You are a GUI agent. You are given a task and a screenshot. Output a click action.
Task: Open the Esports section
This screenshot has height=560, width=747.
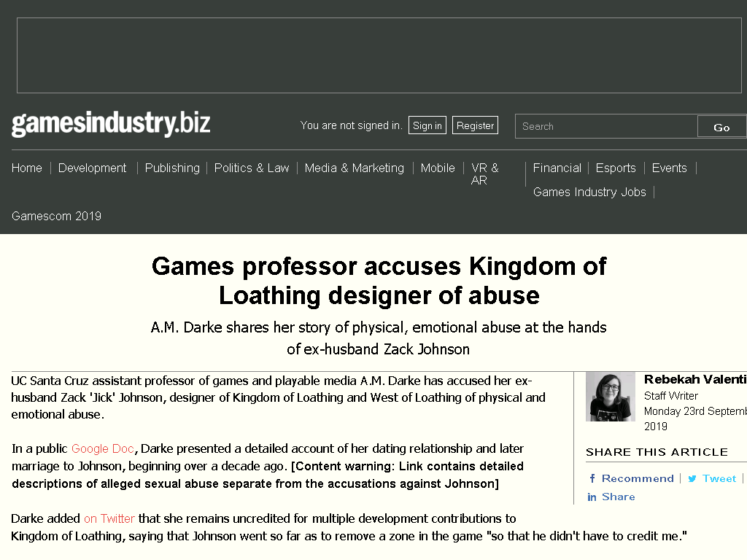click(x=616, y=168)
